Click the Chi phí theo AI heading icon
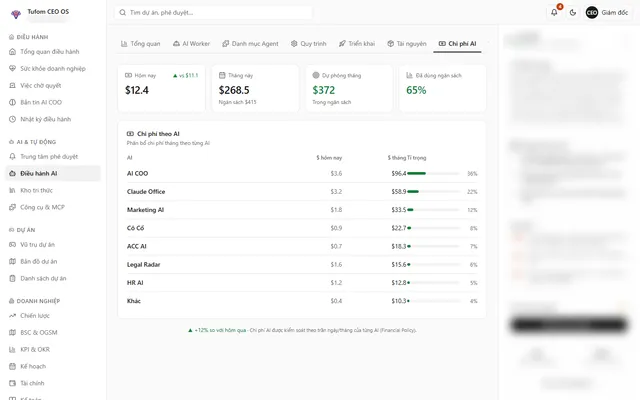 (130, 134)
